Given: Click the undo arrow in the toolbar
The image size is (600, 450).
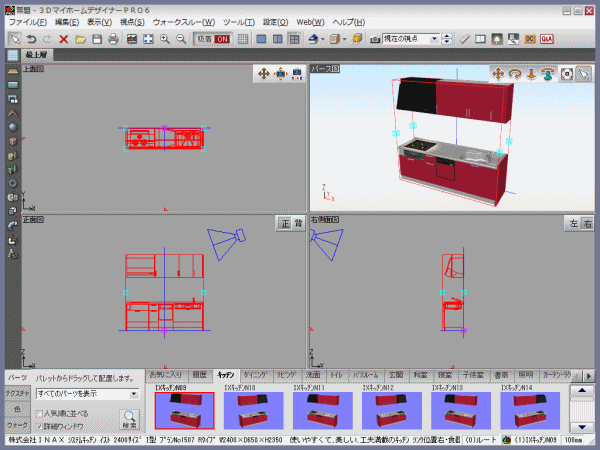Looking at the screenshot, I should (x=31, y=39).
